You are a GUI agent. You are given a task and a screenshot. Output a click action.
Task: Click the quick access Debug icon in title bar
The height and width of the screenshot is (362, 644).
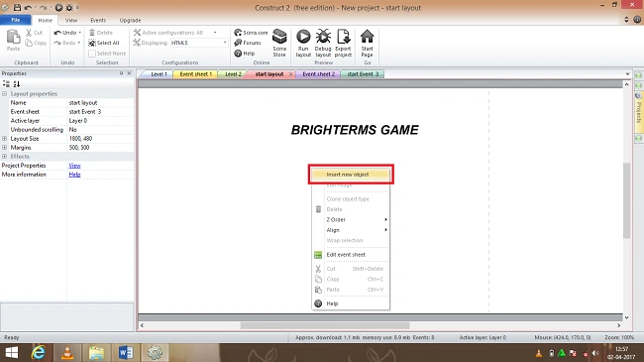[69, 7]
